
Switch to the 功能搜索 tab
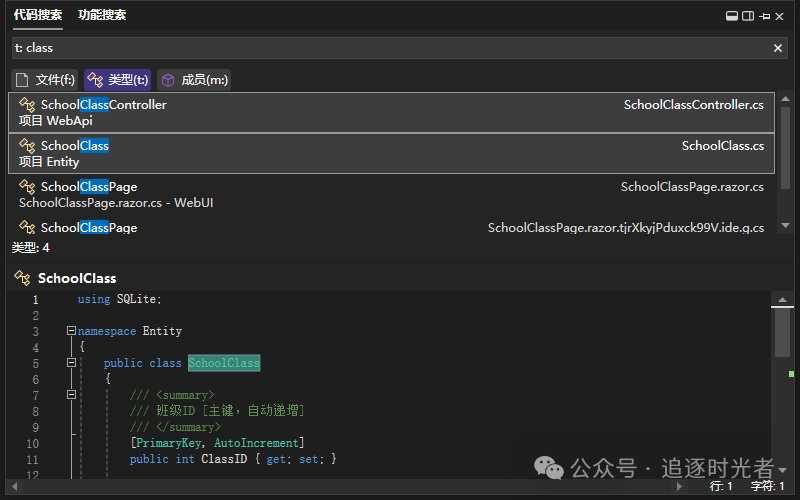click(x=102, y=15)
